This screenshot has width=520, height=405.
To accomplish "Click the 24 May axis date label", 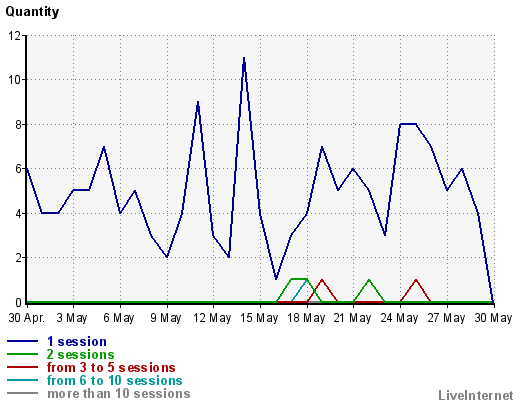I will 399,318.
